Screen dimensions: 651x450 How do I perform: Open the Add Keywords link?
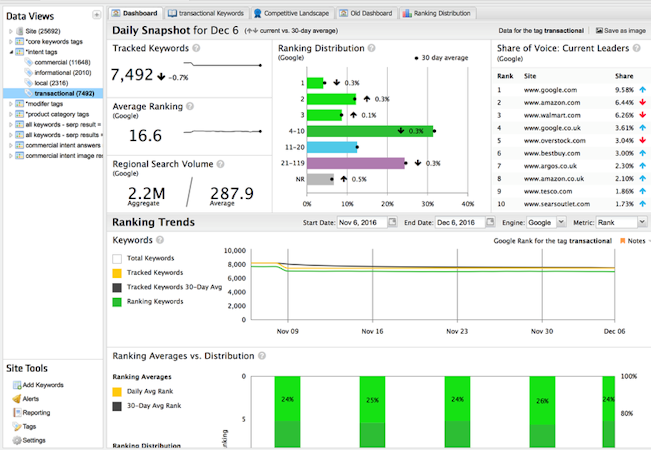click(x=43, y=385)
